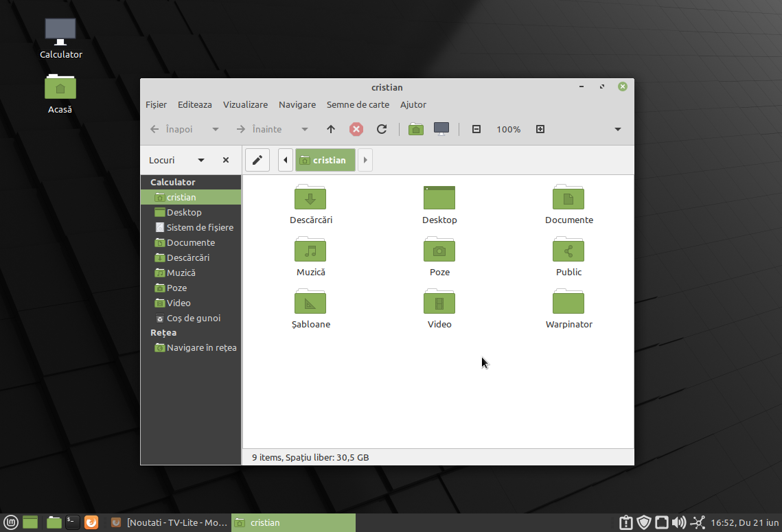Open the terminal from the taskbar
Screen dimensions: 782x532
tap(73, 522)
